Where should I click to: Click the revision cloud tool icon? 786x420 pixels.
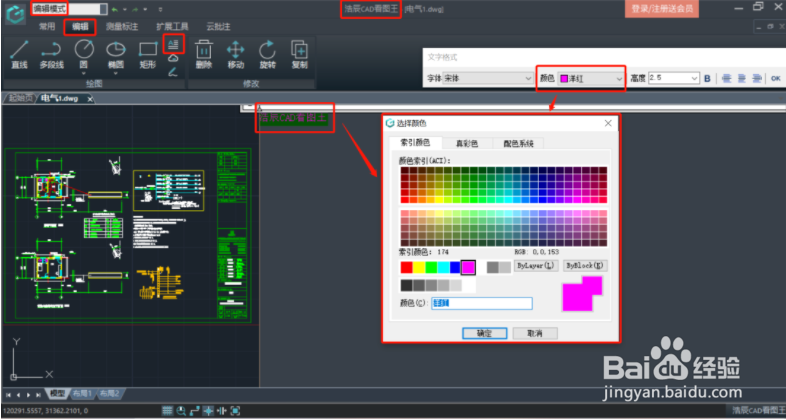click(x=173, y=58)
